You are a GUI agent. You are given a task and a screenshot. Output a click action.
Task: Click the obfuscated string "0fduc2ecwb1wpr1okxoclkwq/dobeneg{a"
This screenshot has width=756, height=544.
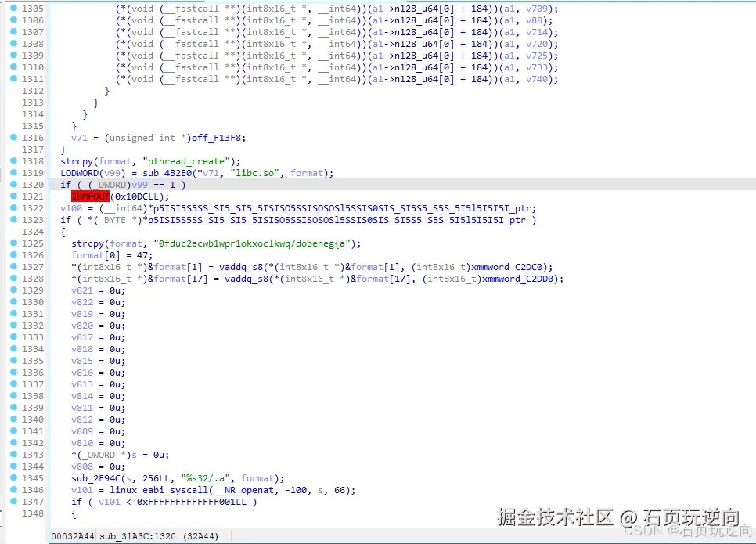252,243
